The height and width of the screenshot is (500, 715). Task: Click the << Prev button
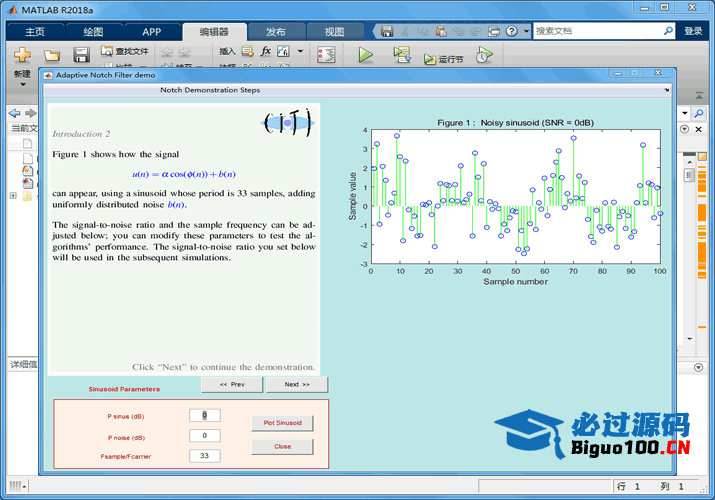tap(232, 384)
